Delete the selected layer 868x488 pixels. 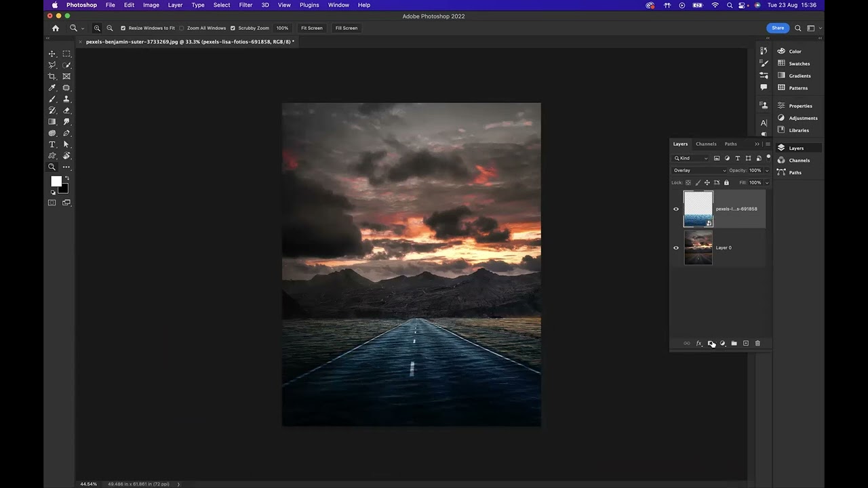757,344
